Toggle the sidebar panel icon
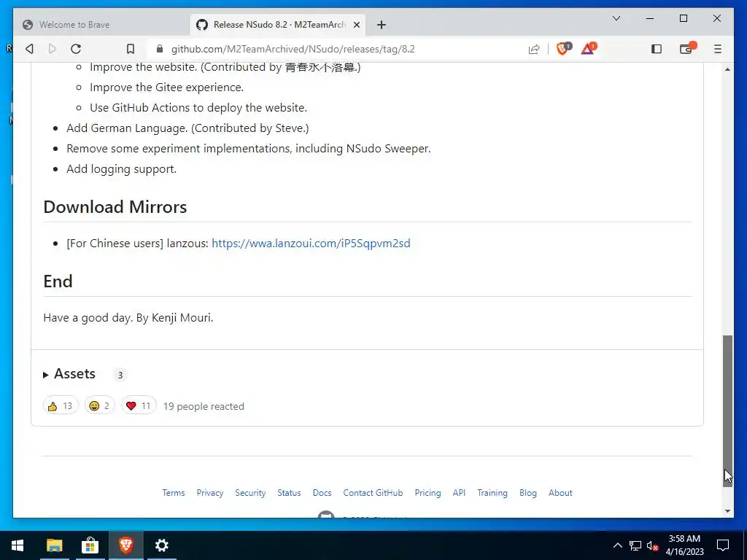The width and height of the screenshot is (747, 560). [x=657, y=49]
